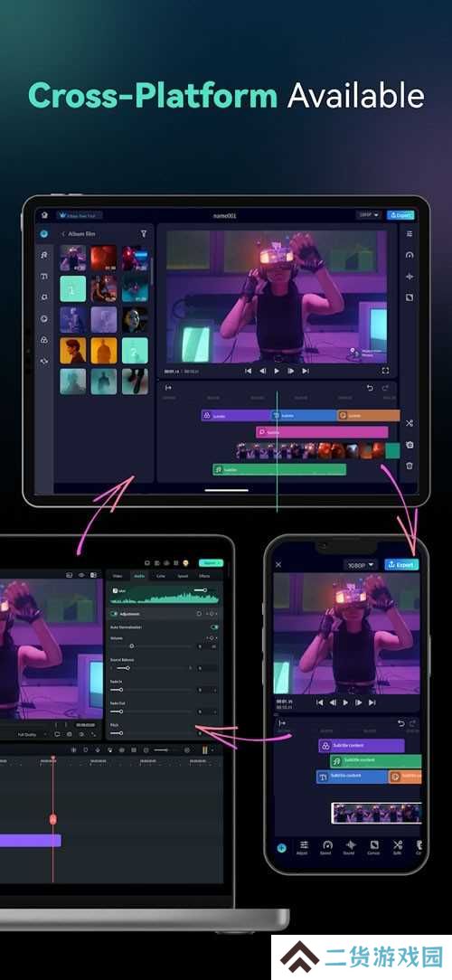452x980 pixels.
Task: Click the Volume slider handle on laptop
Action: tap(131, 645)
